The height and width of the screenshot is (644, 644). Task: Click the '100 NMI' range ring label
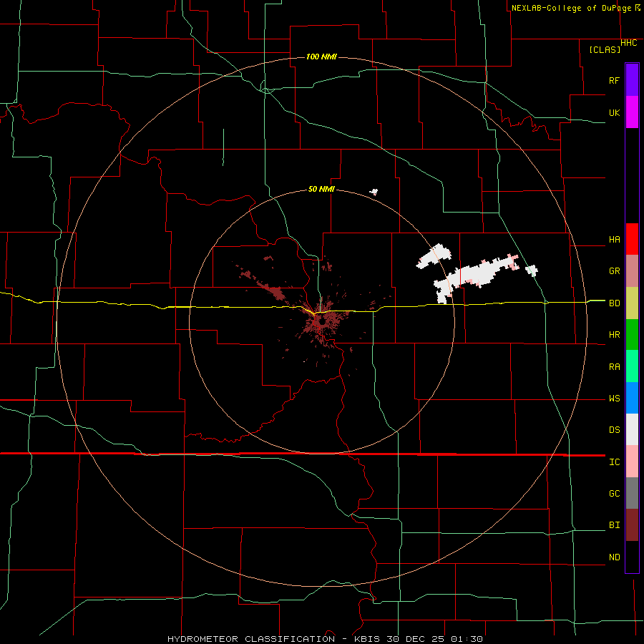point(321,57)
